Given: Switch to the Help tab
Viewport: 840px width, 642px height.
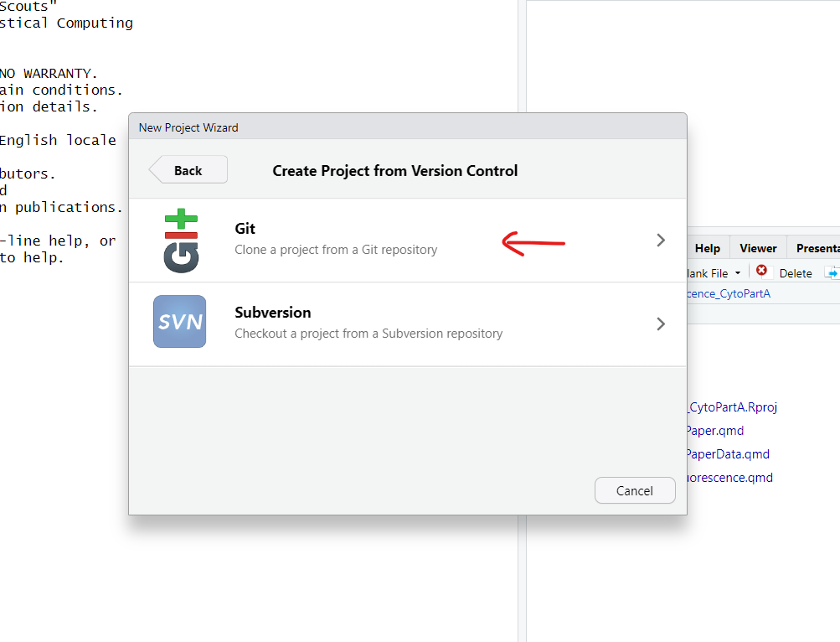Looking at the screenshot, I should tap(708, 248).
